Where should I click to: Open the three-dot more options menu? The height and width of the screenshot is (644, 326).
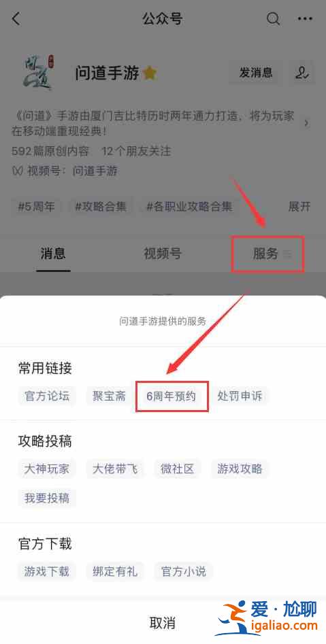(305, 19)
